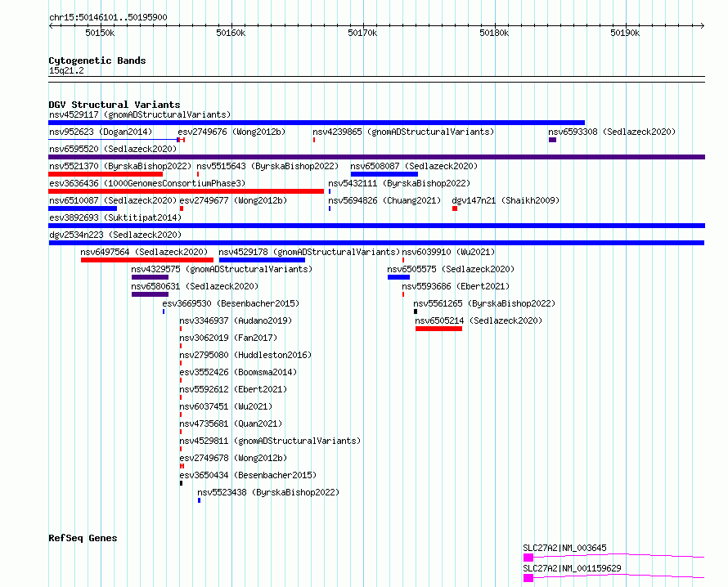Open nsv4329575 (gnomADStructuralVariants) label
This screenshot has width=728, height=587.
pyautogui.click(x=222, y=269)
